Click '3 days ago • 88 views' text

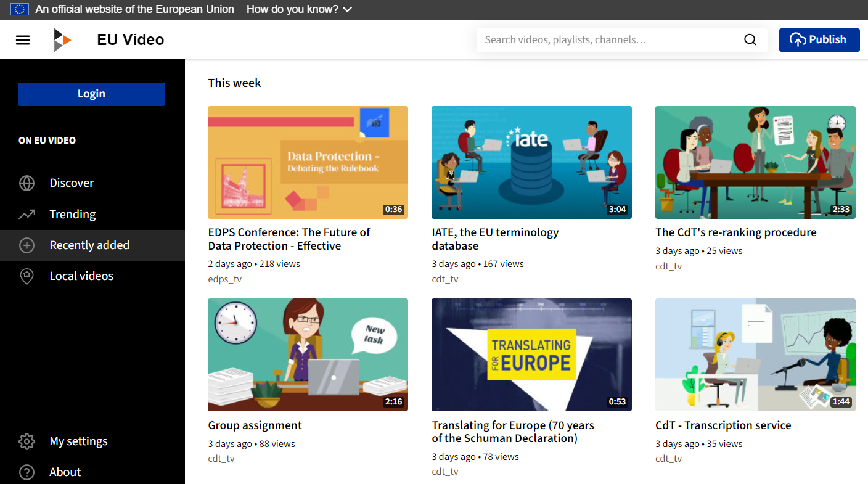[x=252, y=444]
